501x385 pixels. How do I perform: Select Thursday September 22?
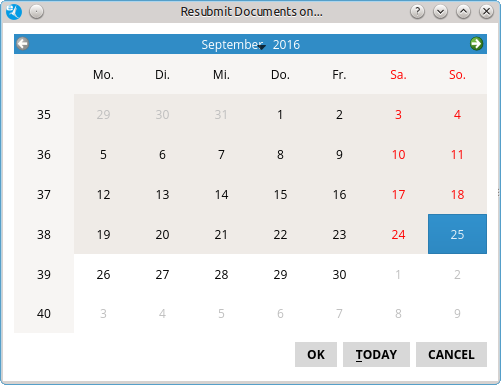point(280,234)
